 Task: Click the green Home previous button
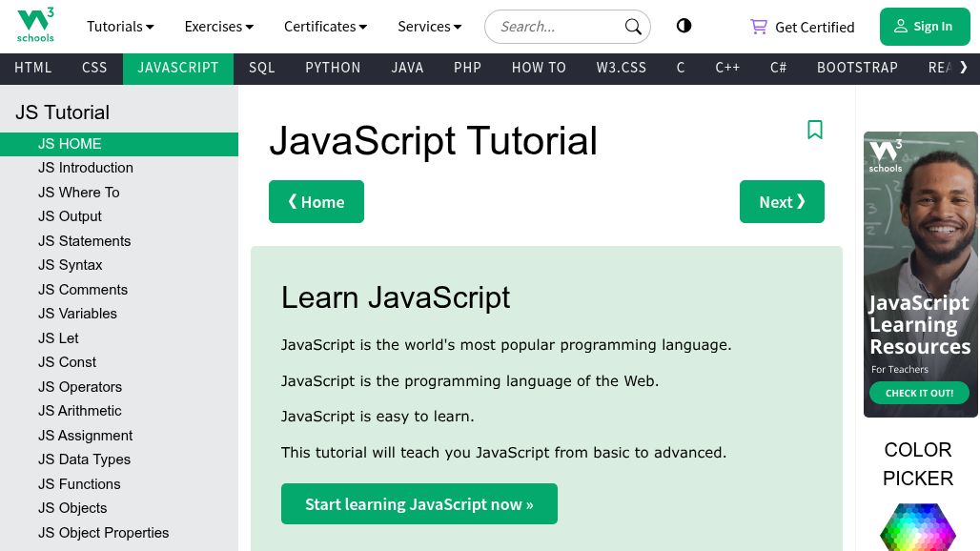pos(316,202)
